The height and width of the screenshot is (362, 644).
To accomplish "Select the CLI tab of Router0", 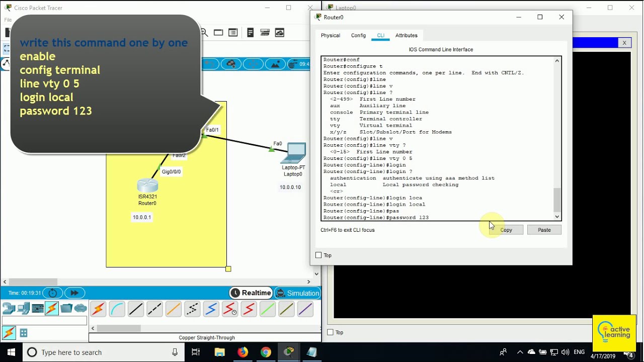I will coord(380,36).
